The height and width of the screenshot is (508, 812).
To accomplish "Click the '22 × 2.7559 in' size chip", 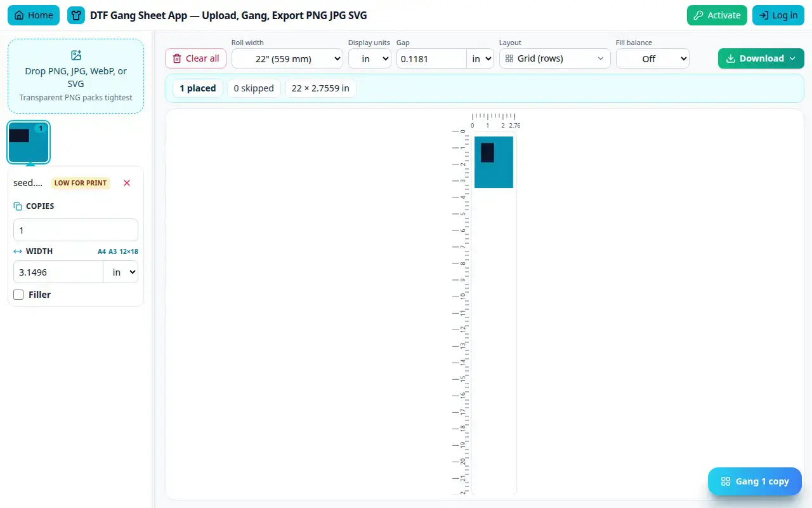I will pos(320,88).
